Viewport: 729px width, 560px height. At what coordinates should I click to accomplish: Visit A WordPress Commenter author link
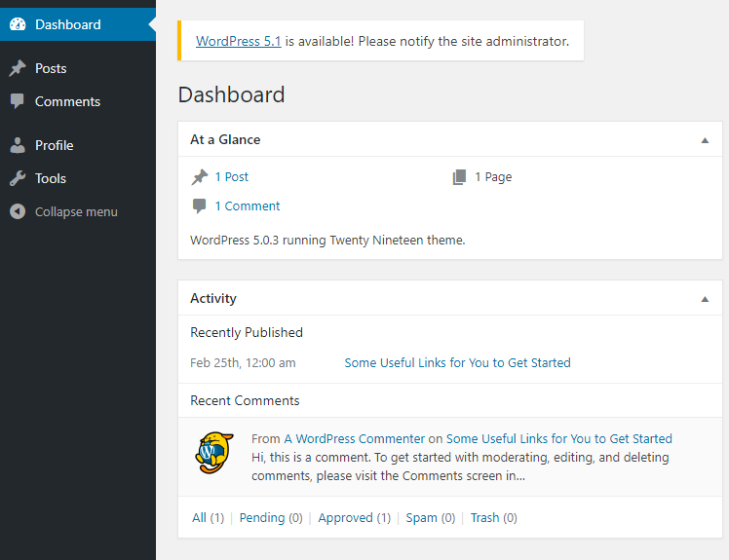355,438
